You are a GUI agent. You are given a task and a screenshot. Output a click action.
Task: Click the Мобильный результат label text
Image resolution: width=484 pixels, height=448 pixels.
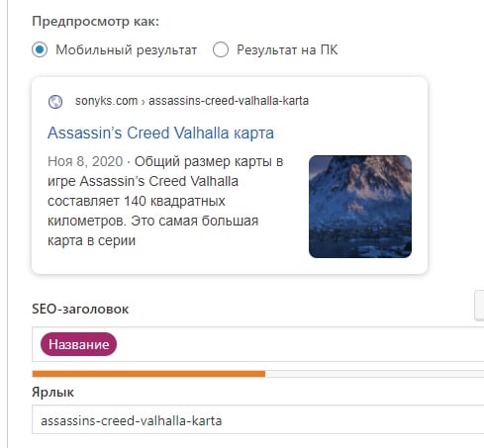tap(127, 50)
